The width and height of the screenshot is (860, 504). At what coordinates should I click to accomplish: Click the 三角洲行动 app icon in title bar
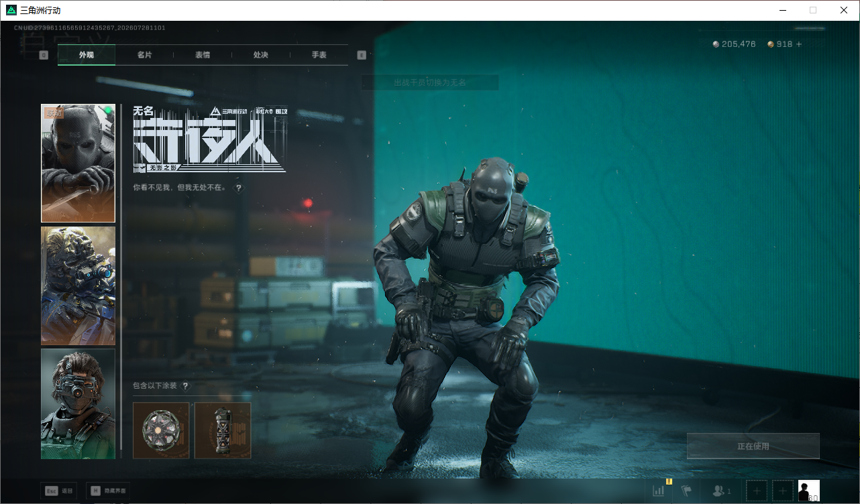click(11, 10)
